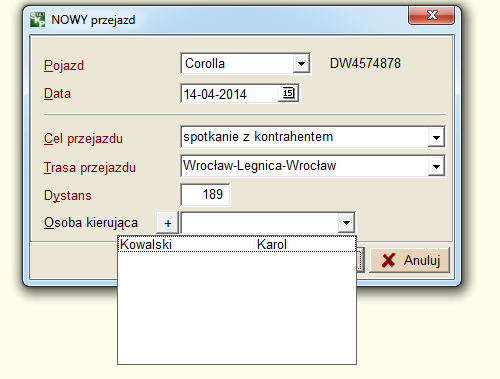Click the Osoba kierująca empty field
The width and height of the screenshot is (500, 379).
coord(260,222)
